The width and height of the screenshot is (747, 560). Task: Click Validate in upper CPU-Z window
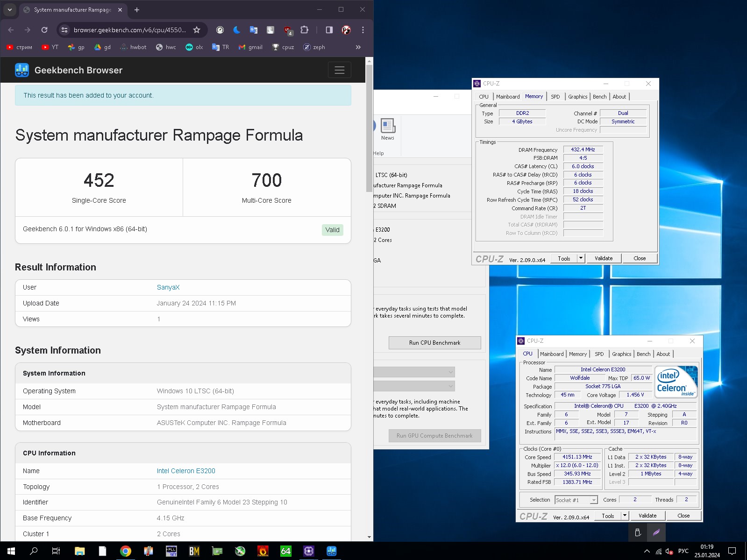(x=604, y=258)
